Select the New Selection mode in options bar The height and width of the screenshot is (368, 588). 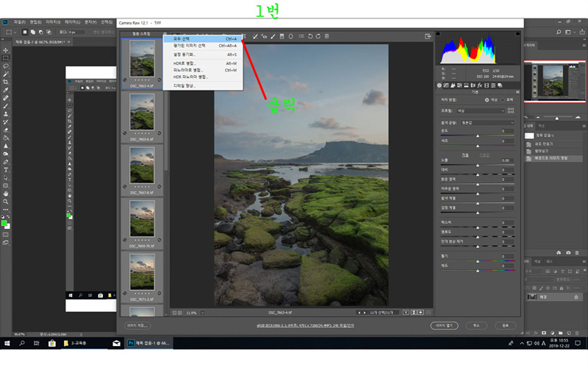[25, 32]
